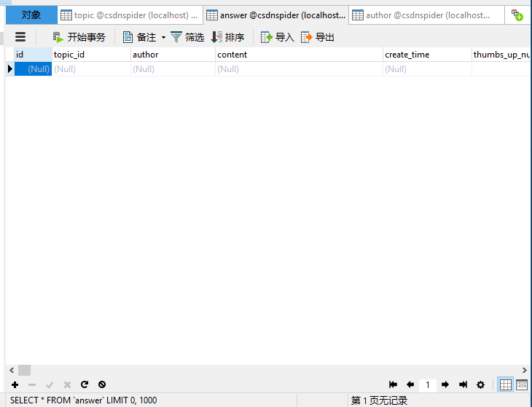Click the Export (导出) button
Viewport: 532px width, 407px height.
pos(318,37)
